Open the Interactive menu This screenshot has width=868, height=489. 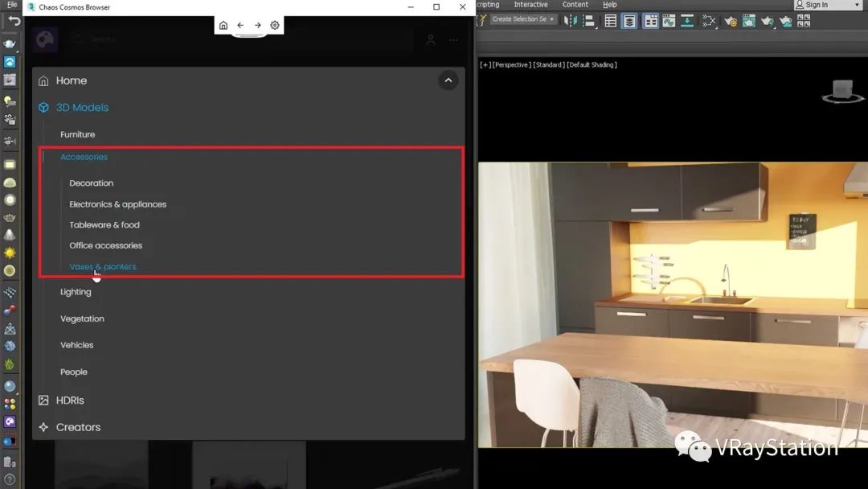tap(530, 5)
